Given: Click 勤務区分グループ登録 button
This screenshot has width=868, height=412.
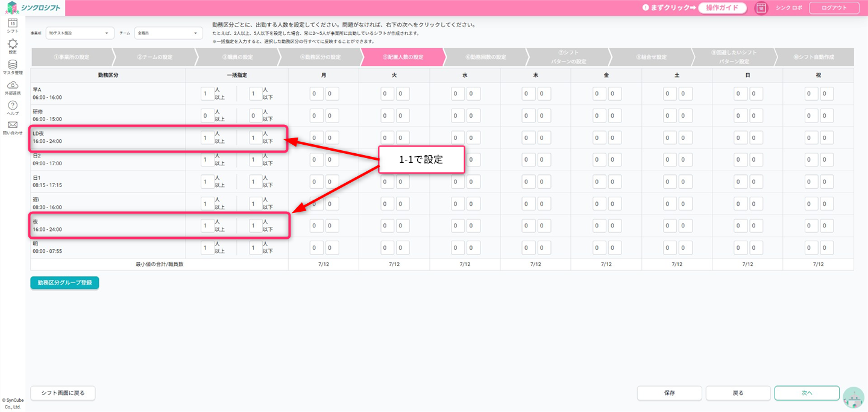Looking at the screenshot, I should (64, 282).
